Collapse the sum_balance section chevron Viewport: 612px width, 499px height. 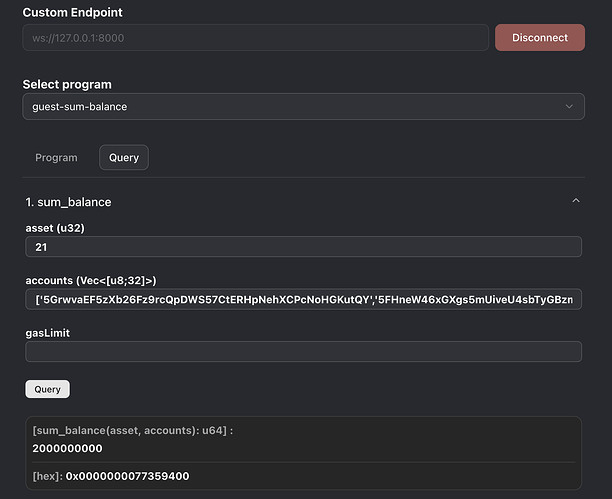click(x=575, y=201)
